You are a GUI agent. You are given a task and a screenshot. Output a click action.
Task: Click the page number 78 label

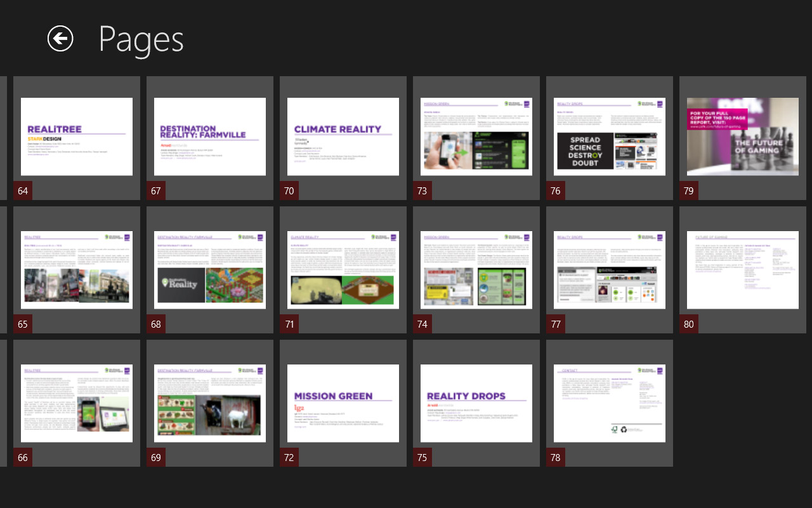[x=556, y=457]
